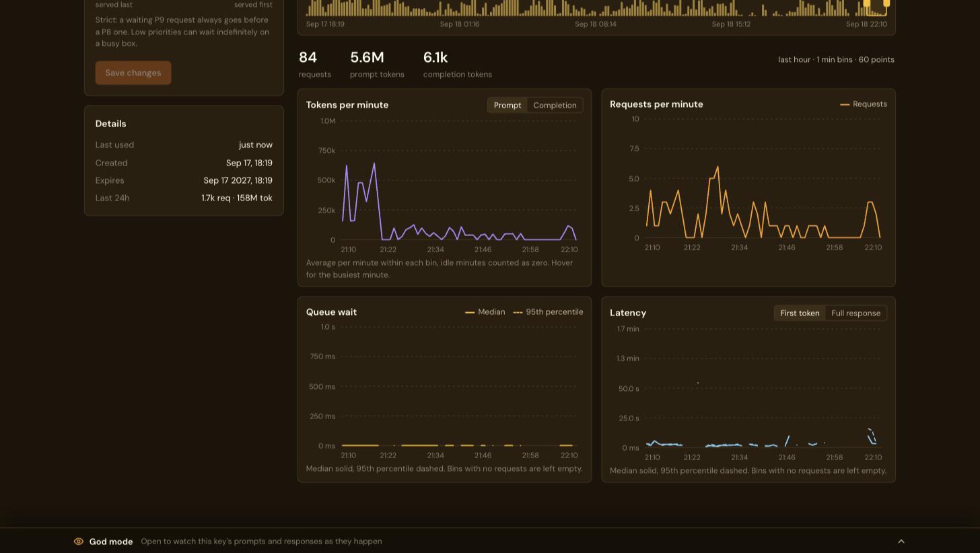The height and width of the screenshot is (553, 980).
Task: Click the "Sep 18 15:12" timeline label
Action: 731,24
